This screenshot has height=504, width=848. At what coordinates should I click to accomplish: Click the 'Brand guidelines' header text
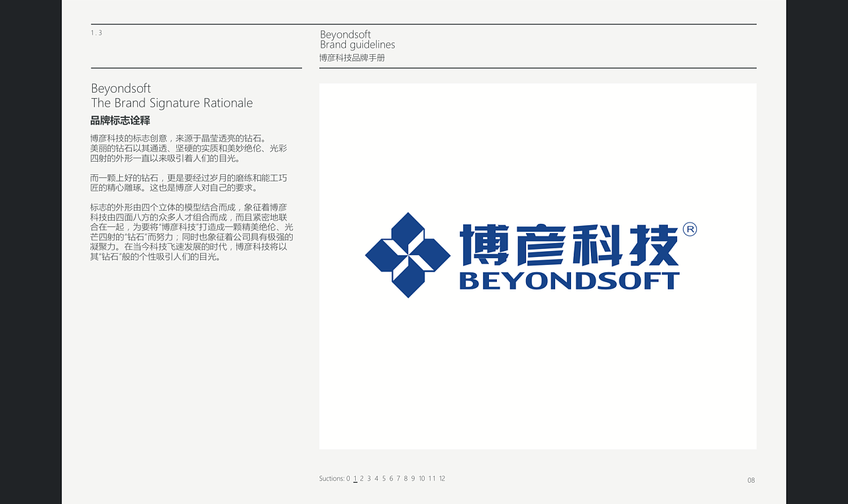(x=357, y=44)
